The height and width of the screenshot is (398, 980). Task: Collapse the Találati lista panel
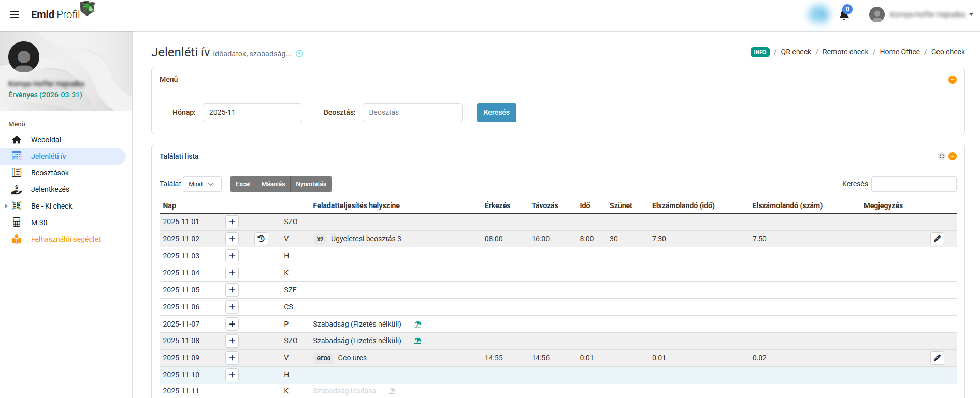952,156
